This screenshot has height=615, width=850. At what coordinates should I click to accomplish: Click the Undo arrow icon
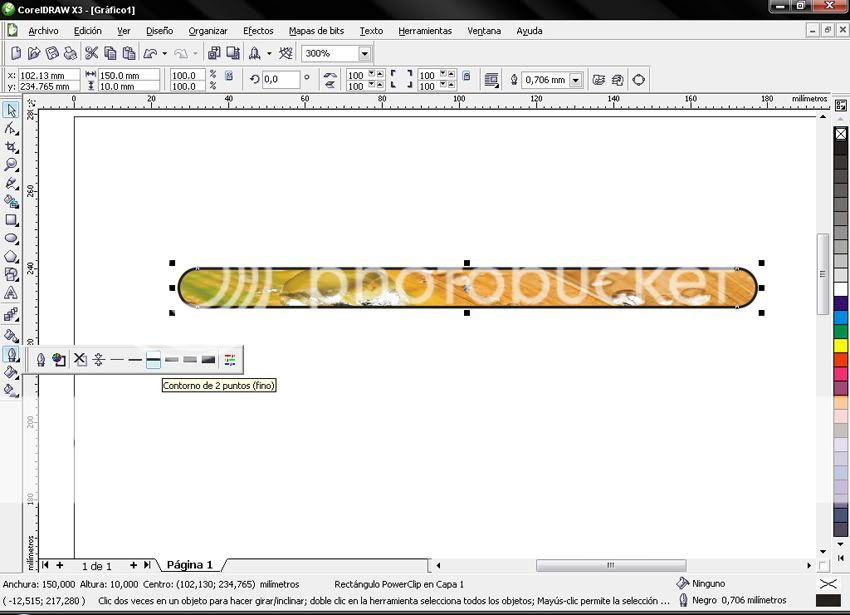click(x=150, y=53)
